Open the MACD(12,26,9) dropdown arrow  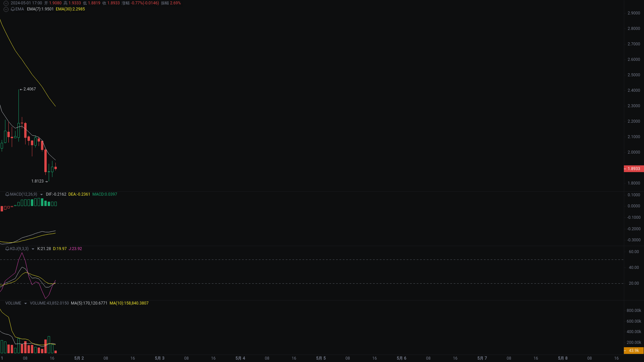pyautogui.click(x=41, y=194)
